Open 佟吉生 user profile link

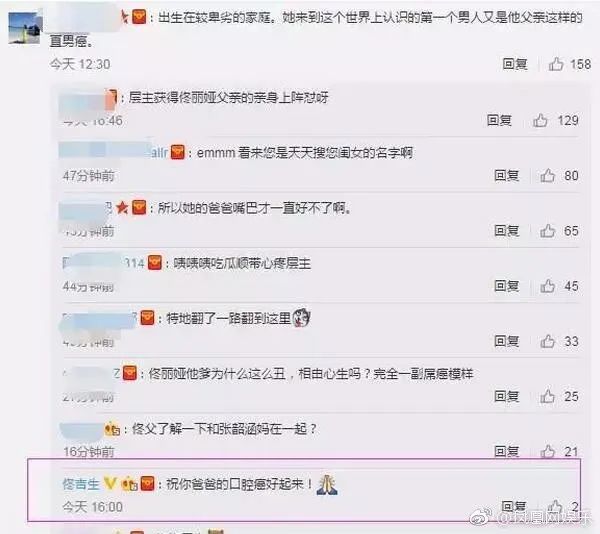(x=81, y=484)
